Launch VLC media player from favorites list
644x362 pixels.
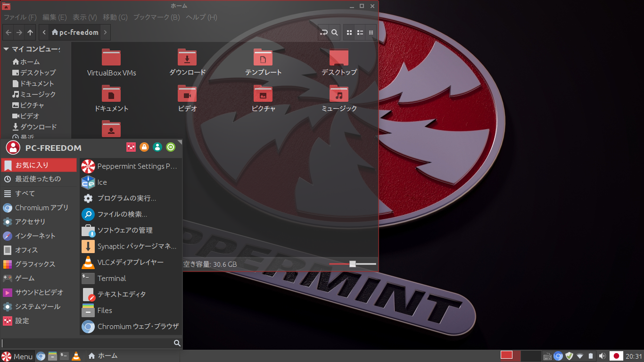coord(130,263)
